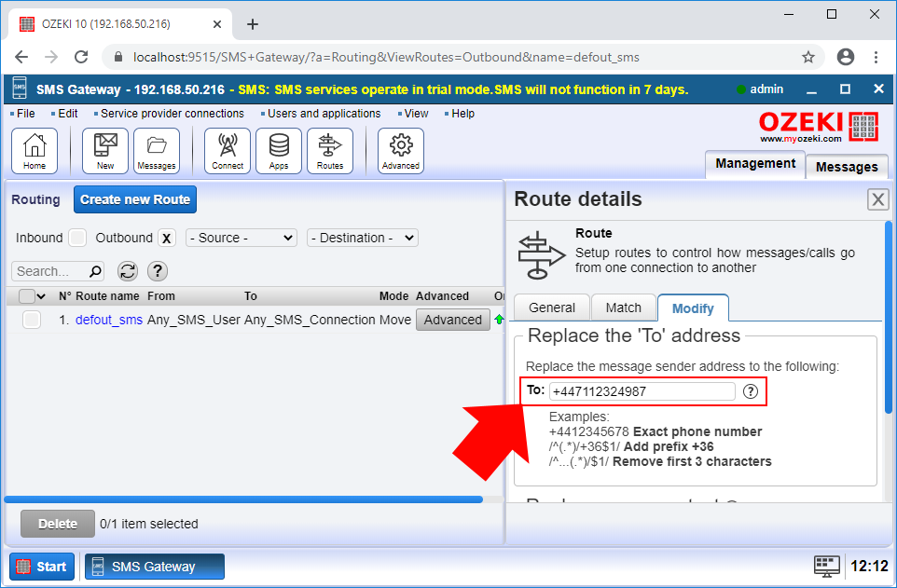Click the Connect antenna icon
Image resolution: width=897 pixels, height=588 pixels.
click(228, 150)
